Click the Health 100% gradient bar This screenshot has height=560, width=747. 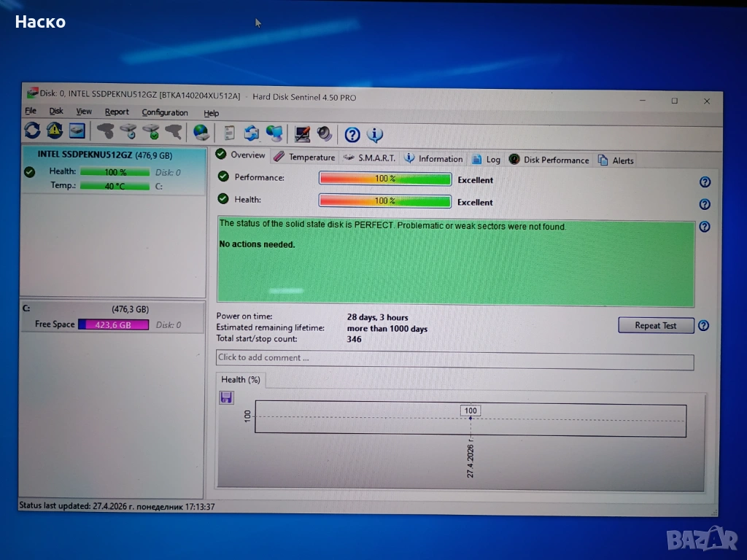[x=385, y=201]
